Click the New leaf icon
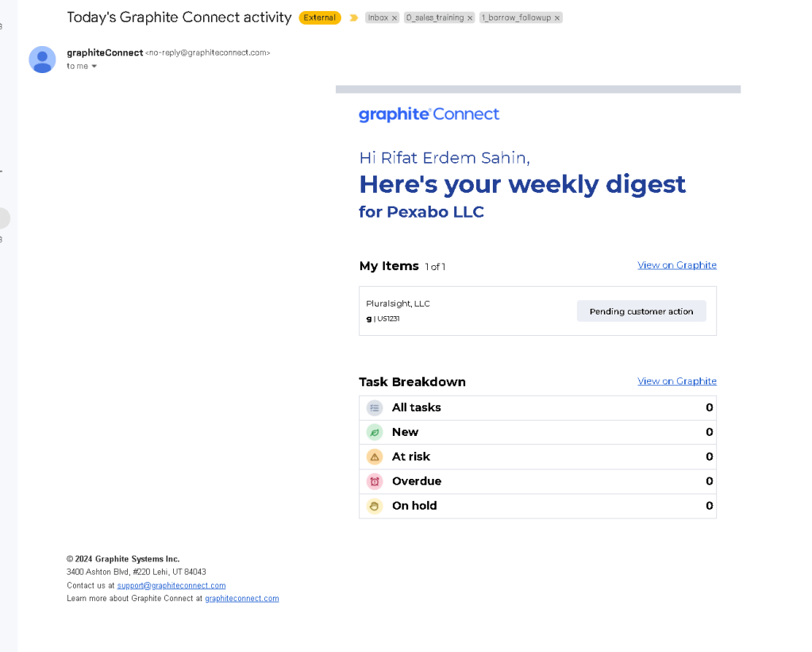 (x=375, y=432)
